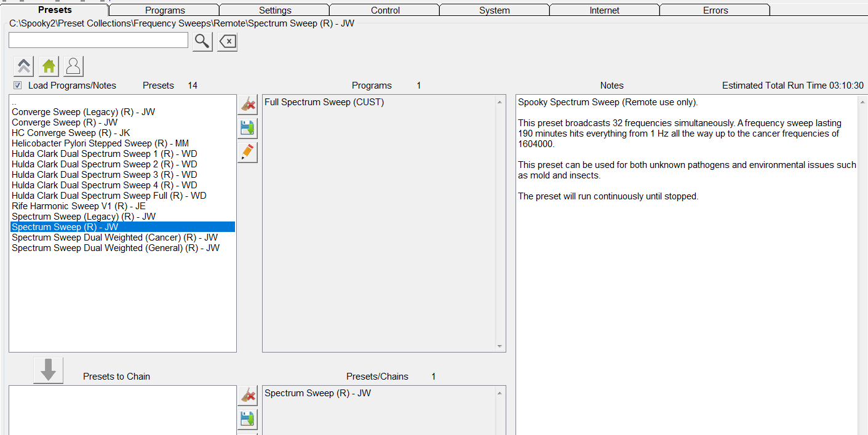The width and height of the screenshot is (868, 435).
Task: Switch to the Programs tab
Action: [165, 10]
